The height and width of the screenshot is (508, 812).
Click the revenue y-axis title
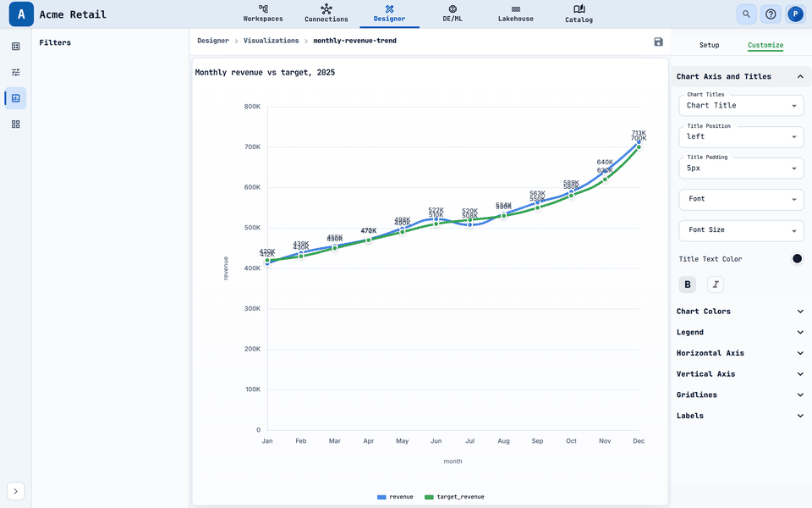pos(226,268)
